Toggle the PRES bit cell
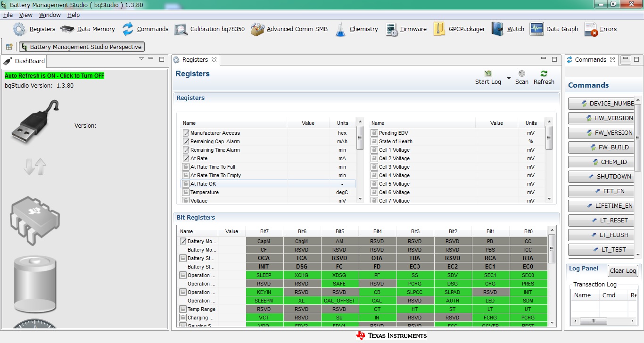This screenshot has width=644, height=343. 528,284
